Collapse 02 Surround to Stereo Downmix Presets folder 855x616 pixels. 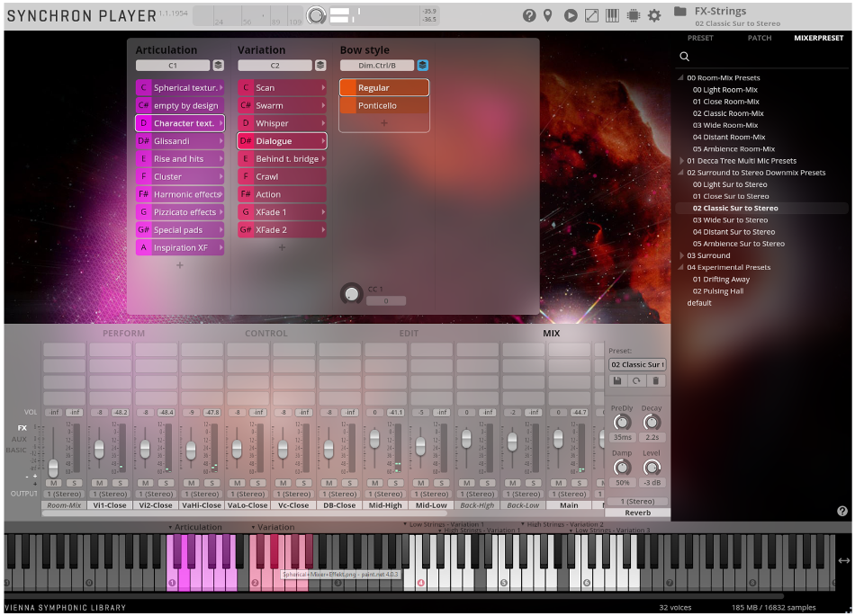681,173
